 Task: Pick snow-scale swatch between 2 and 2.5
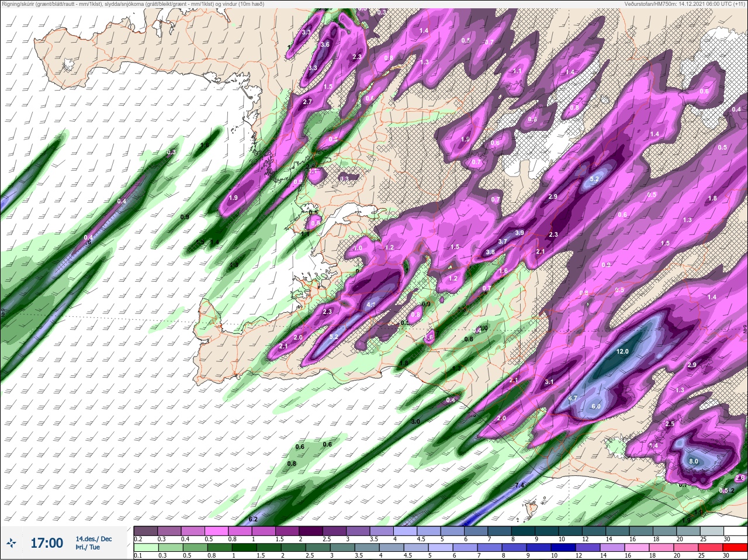[311, 531]
